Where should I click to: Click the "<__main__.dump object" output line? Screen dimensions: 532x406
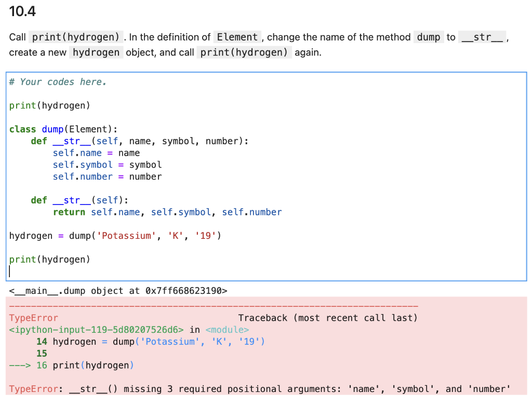117,291
